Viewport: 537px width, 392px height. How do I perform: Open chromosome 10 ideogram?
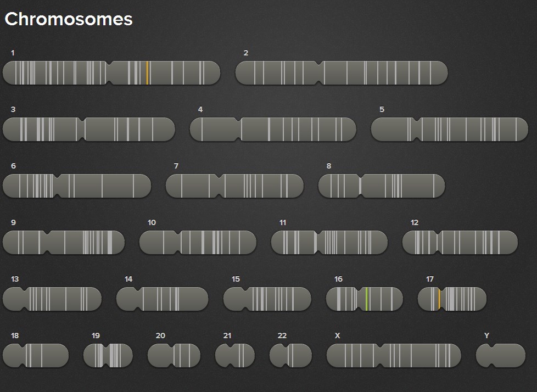pyautogui.click(x=198, y=242)
